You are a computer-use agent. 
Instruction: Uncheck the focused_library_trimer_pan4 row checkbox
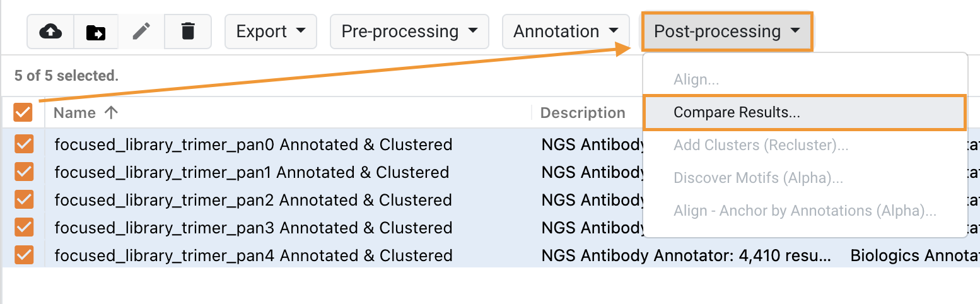pyautogui.click(x=24, y=255)
